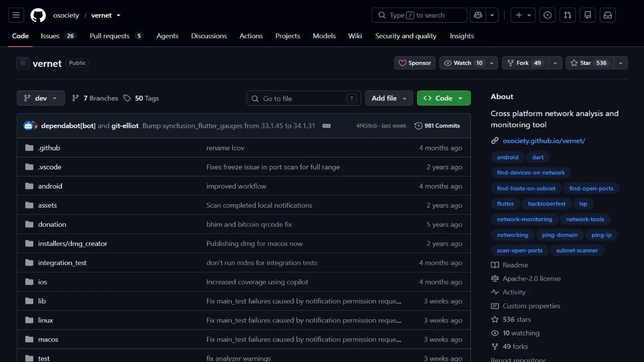Fork the vernet repository
644x362 pixels.
click(x=525, y=63)
